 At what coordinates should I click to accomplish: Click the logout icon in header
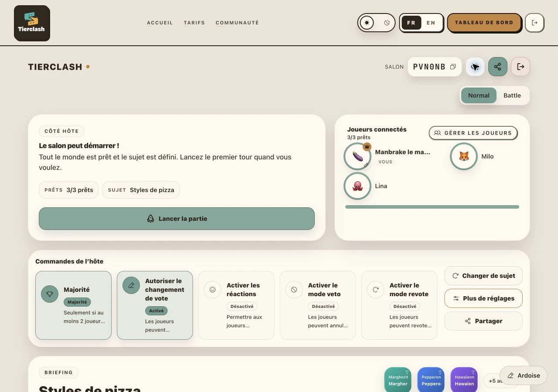[534, 23]
